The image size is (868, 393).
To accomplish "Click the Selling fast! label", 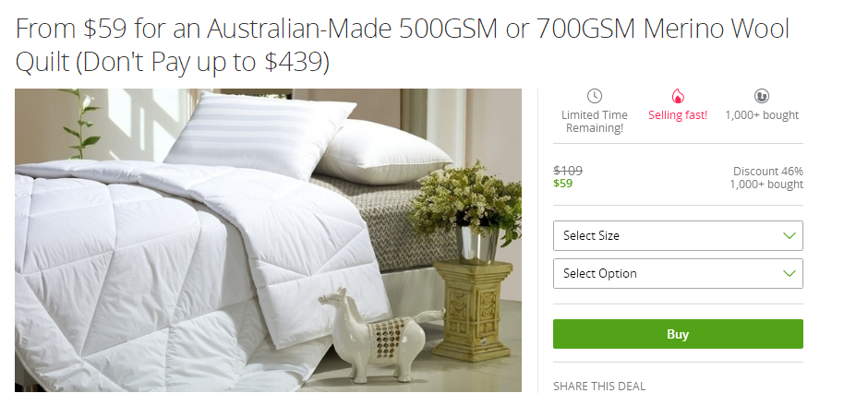I will (x=678, y=115).
